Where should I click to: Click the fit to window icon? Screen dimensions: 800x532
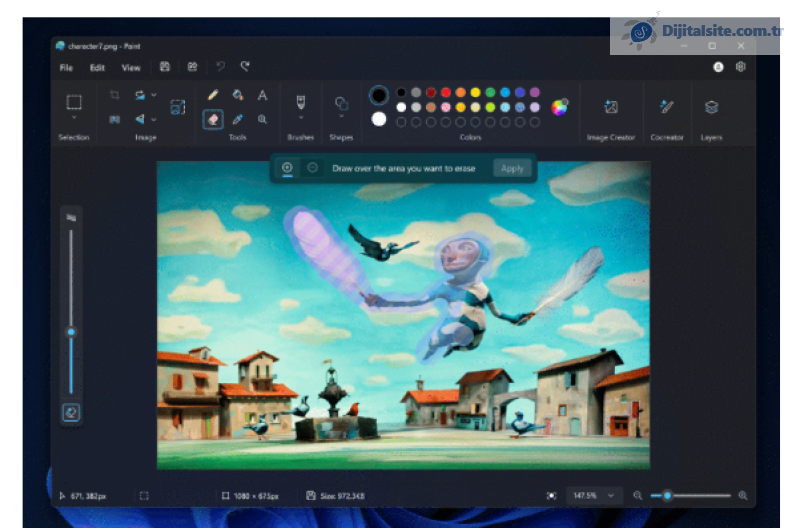tap(552, 495)
